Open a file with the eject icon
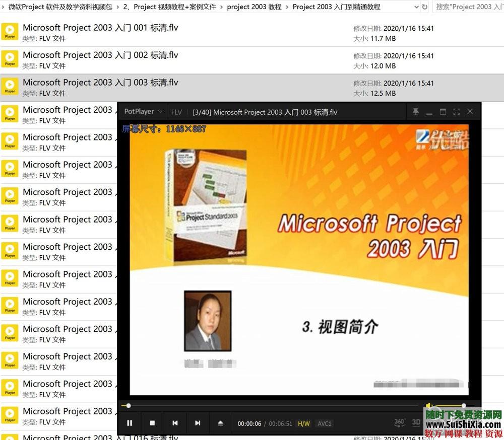Image resolution: width=504 pixels, height=440 pixels. pos(220,423)
